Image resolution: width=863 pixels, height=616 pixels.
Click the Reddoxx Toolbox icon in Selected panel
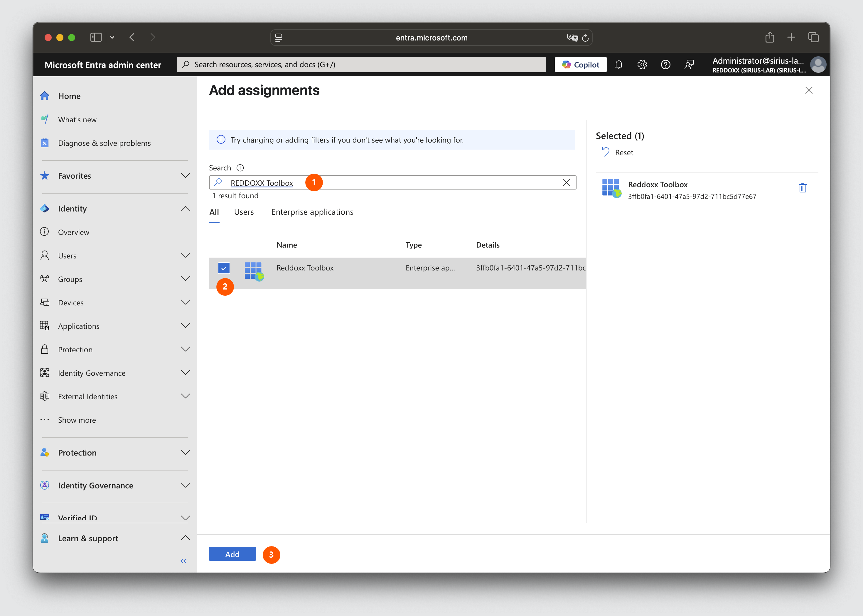612,189
